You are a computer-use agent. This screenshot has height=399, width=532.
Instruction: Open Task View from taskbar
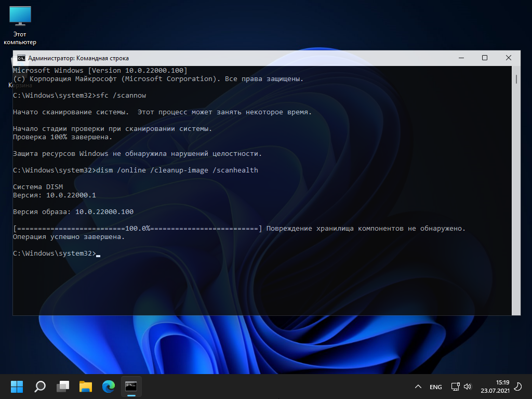(x=63, y=387)
